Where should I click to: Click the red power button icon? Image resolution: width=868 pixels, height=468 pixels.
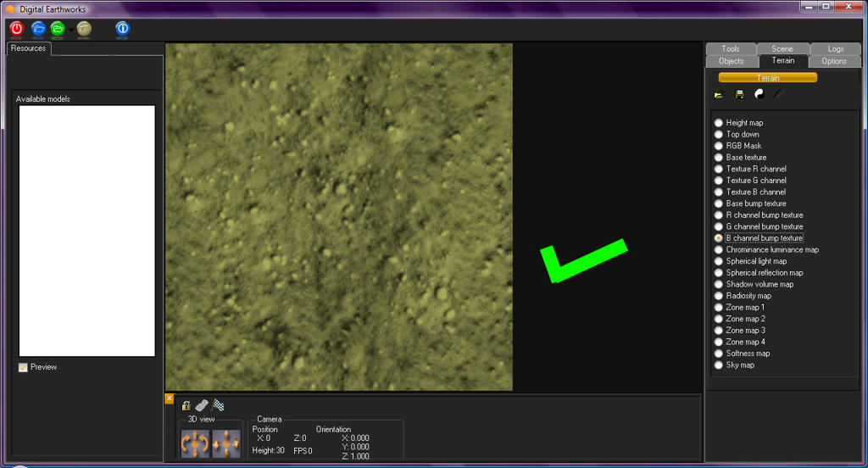[16, 28]
